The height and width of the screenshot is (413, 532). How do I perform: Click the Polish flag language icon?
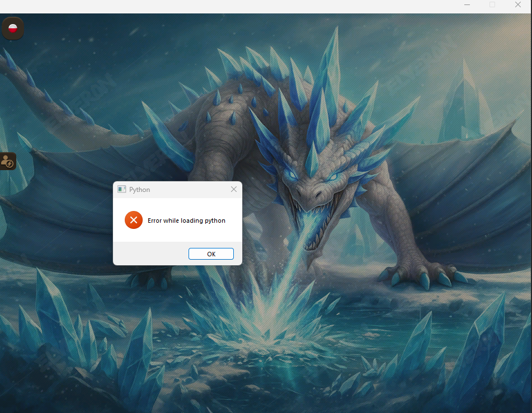(x=12, y=28)
